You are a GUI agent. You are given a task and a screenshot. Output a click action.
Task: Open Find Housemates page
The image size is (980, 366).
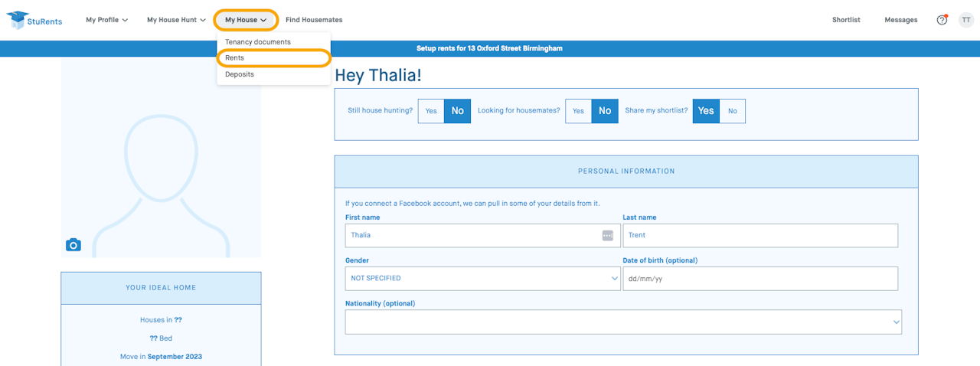click(x=314, y=20)
